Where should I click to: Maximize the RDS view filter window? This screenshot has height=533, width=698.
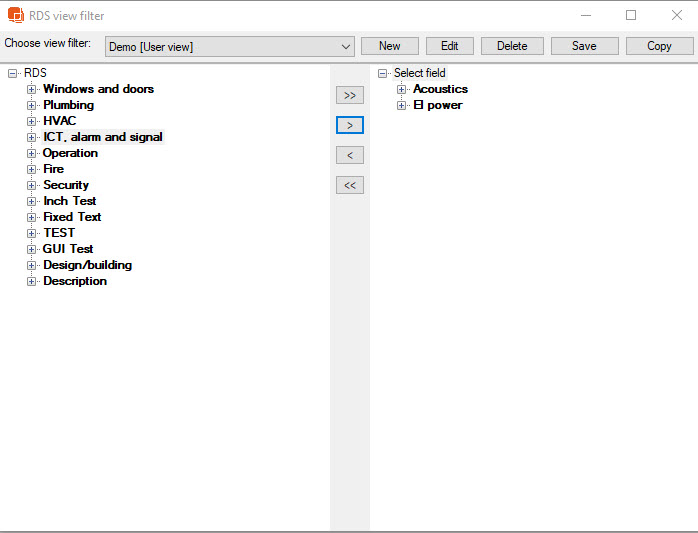tap(631, 16)
